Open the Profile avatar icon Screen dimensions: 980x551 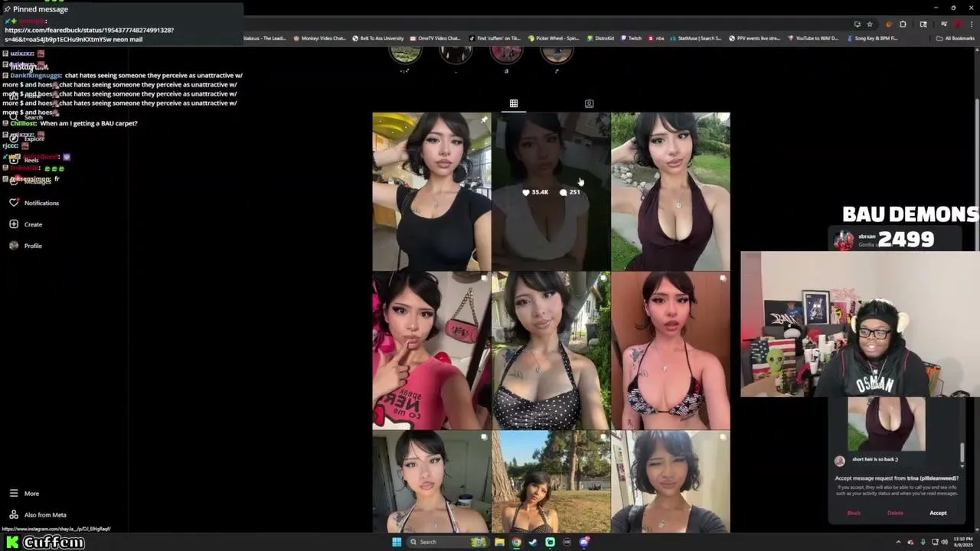click(x=14, y=246)
